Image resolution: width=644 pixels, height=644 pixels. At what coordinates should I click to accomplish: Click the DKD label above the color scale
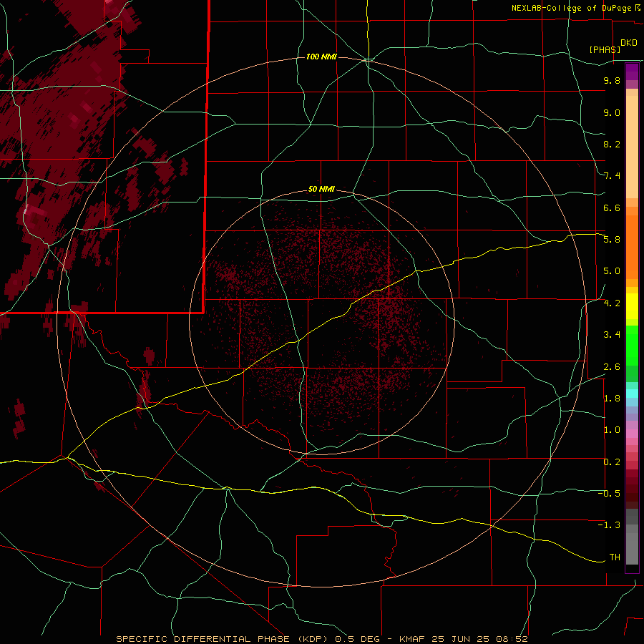629,43
